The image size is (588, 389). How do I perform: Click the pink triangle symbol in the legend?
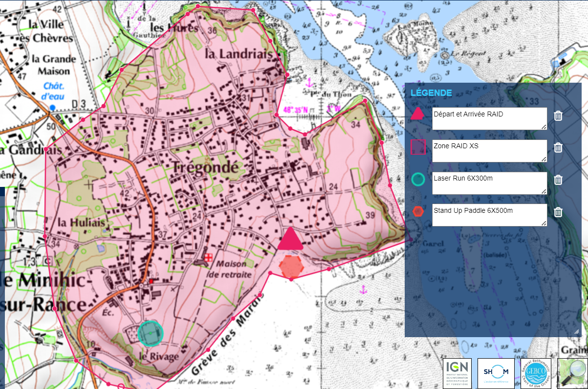point(417,114)
